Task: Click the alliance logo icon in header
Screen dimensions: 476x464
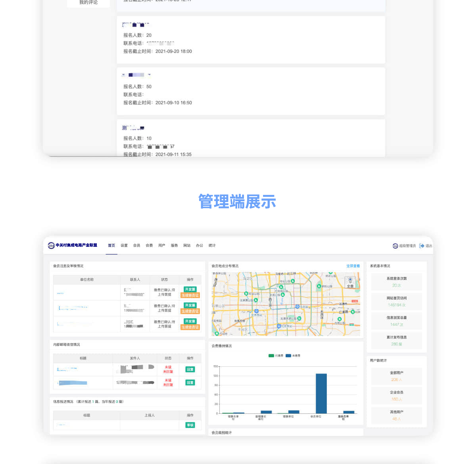Action: click(51, 245)
